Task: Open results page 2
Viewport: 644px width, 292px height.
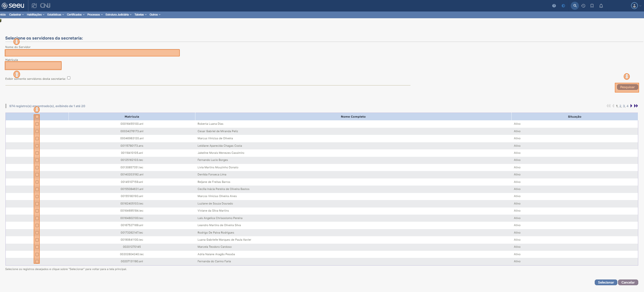Action: tap(620, 106)
